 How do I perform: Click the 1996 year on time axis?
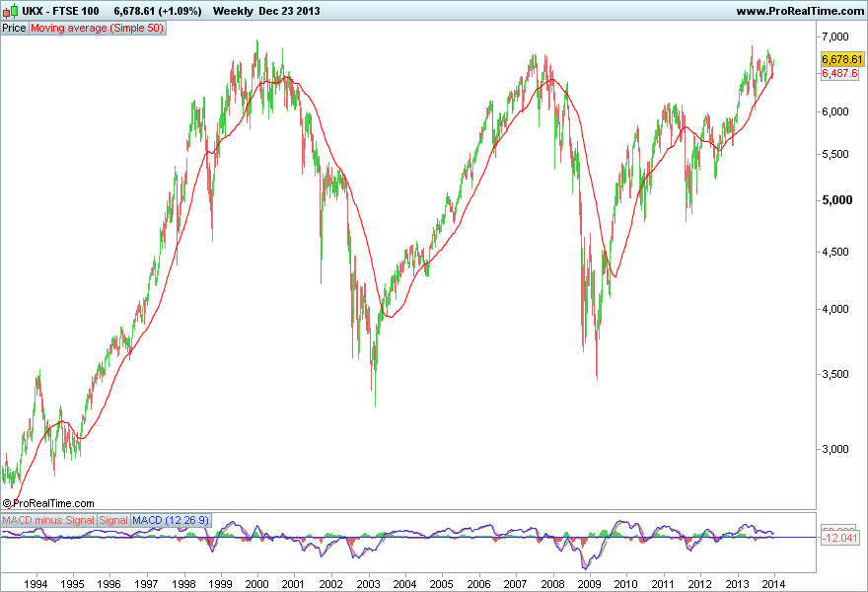tap(109, 584)
